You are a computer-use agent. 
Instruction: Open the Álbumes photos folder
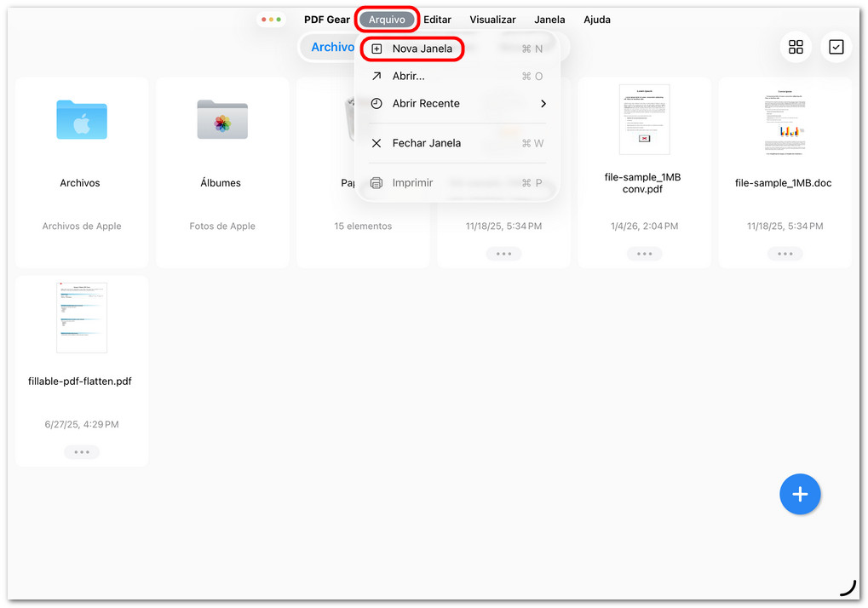pyautogui.click(x=221, y=119)
